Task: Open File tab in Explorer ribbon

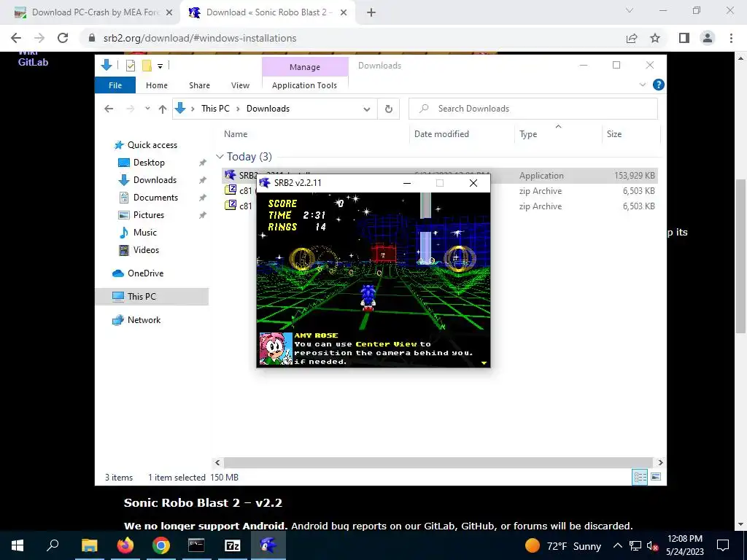Action: click(115, 85)
